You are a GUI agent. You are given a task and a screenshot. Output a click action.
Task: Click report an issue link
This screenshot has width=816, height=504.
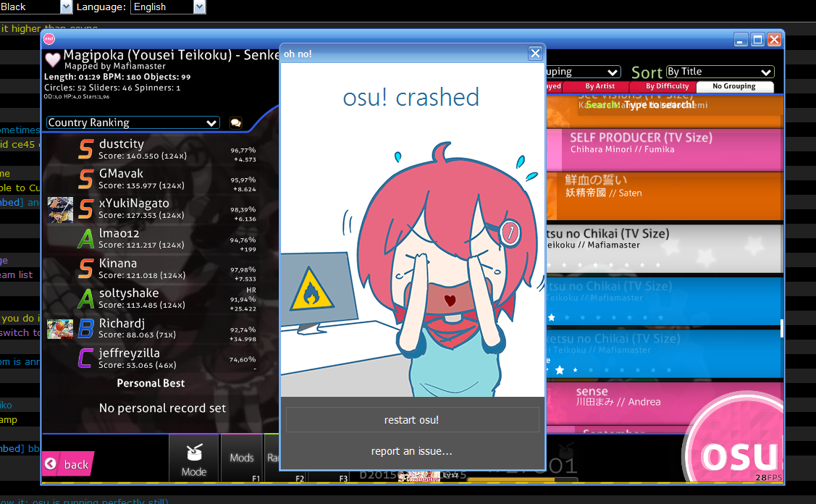click(412, 451)
